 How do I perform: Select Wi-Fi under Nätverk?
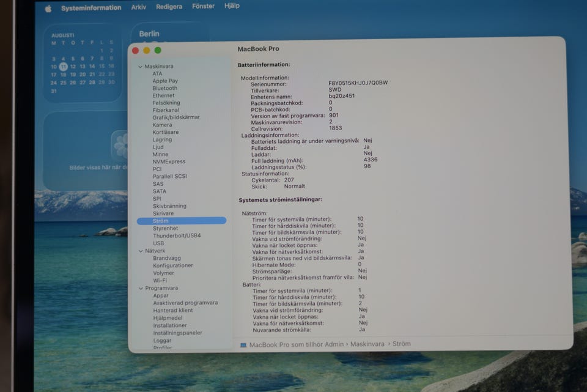click(x=160, y=281)
